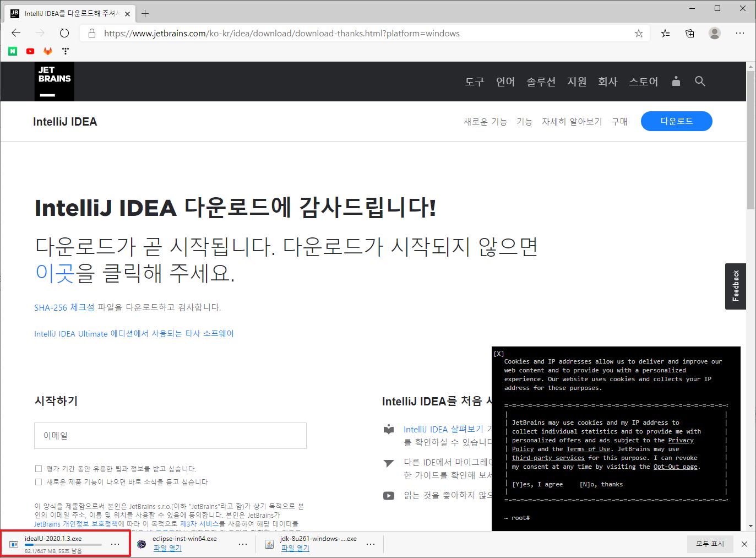
Task: Open the 스토어 navigation menu
Action: click(x=644, y=82)
